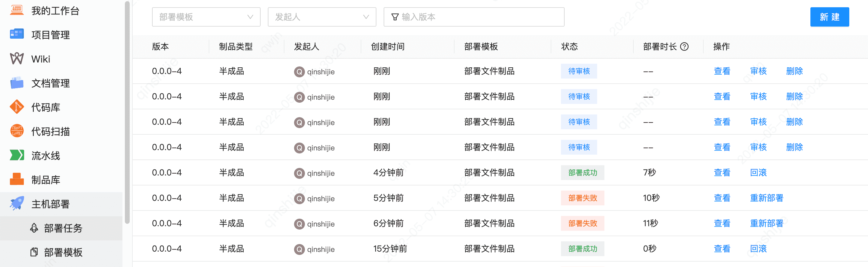Open 项目管理 via its sidebar icon
Screen dimensions: 868x267
pos(17,34)
